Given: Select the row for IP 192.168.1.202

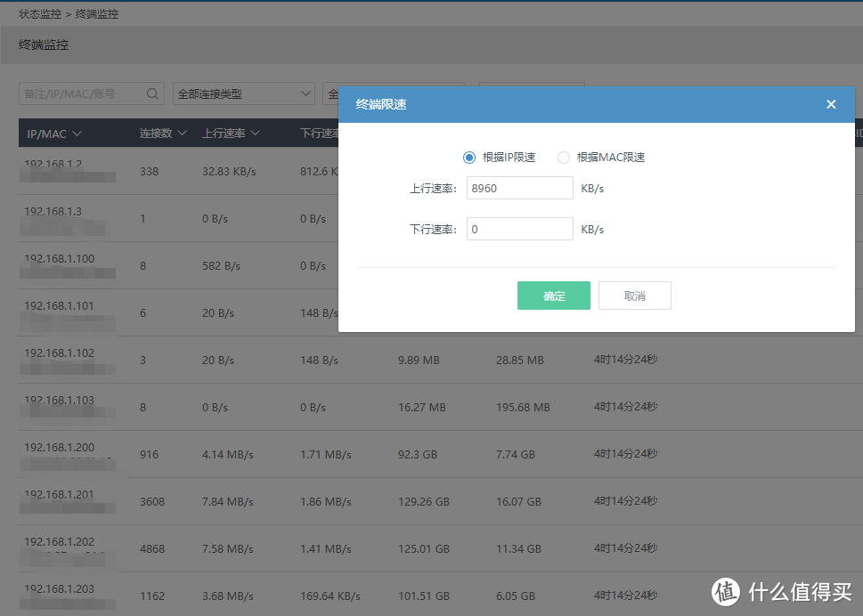Looking at the screenshot, I should 440,549.
